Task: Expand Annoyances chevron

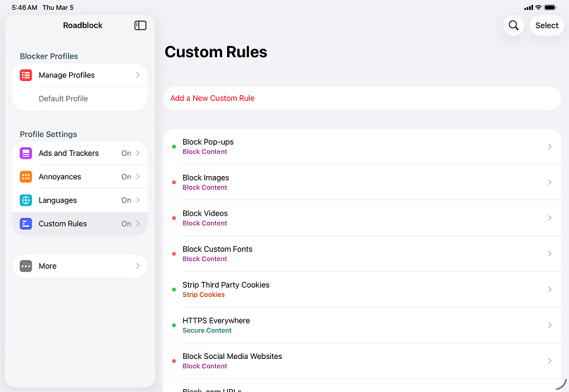Action: (x=138, y=177)
